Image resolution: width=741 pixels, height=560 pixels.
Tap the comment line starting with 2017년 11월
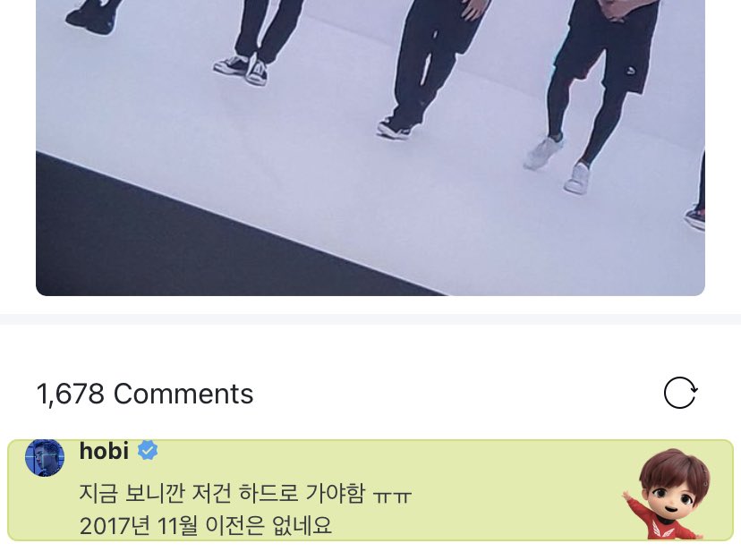click(x=206, y=525)
